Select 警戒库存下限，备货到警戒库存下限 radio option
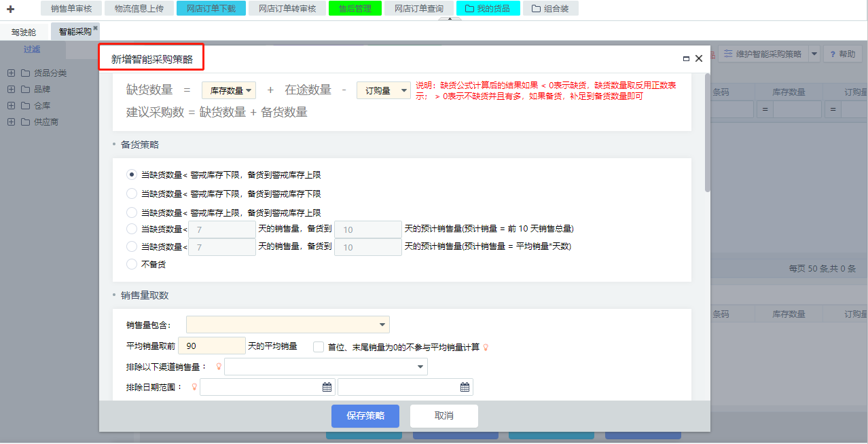 (132, 193)
